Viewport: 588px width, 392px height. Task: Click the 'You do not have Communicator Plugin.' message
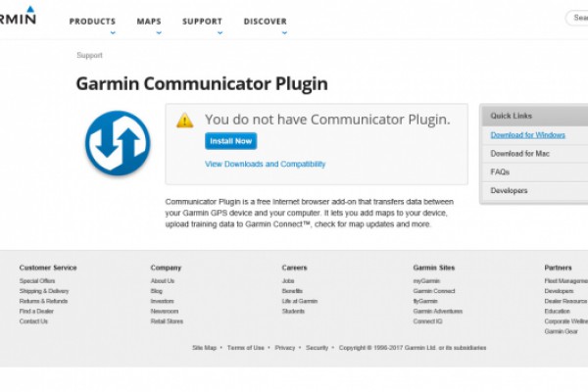[327, 120]
